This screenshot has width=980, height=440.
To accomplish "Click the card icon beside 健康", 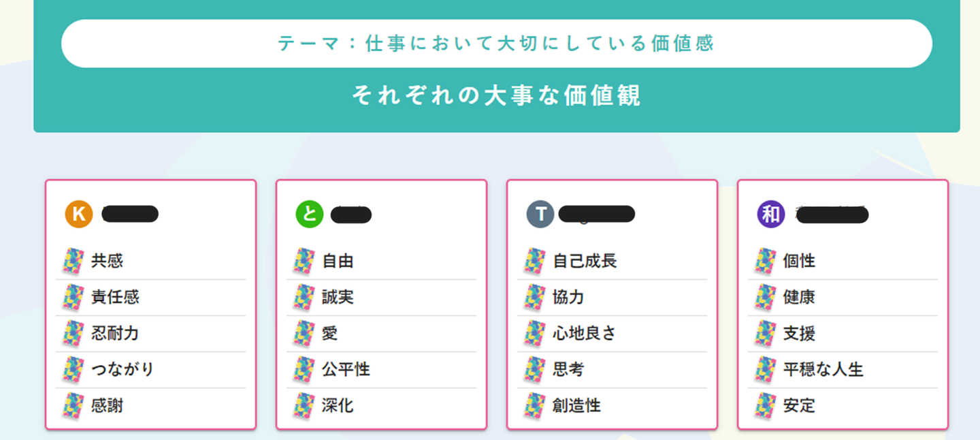I will [766, 297].
